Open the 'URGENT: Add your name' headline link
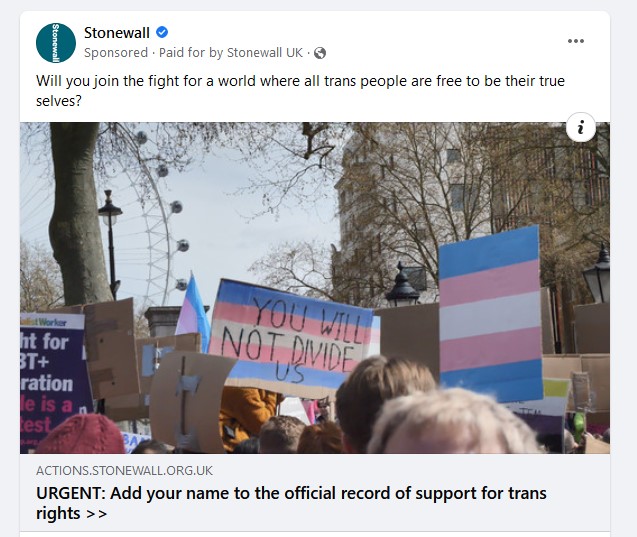This screenshot has height=537, width=637. click(x=291, y=503)
